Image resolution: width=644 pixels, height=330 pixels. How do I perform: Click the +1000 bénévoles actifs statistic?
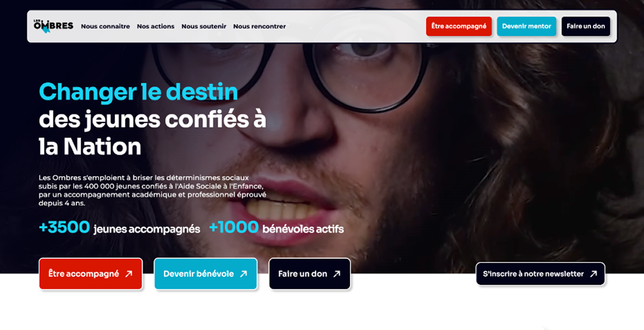(276, 228)
